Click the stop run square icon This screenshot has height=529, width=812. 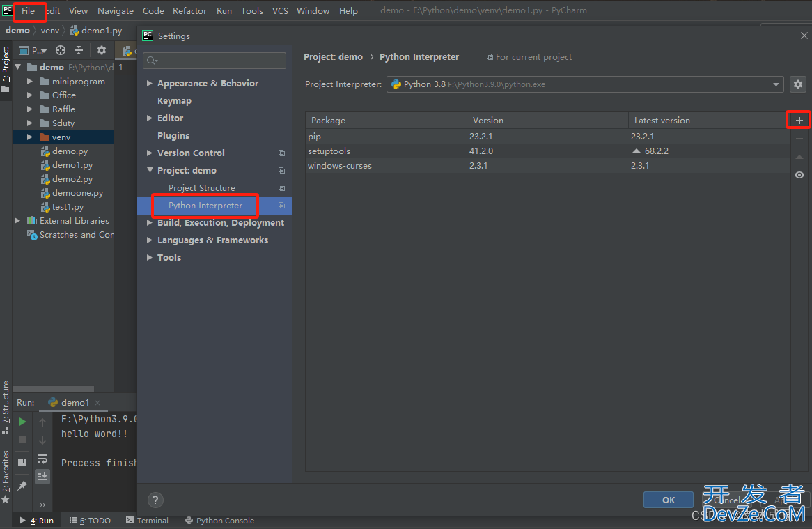point(22,440)
